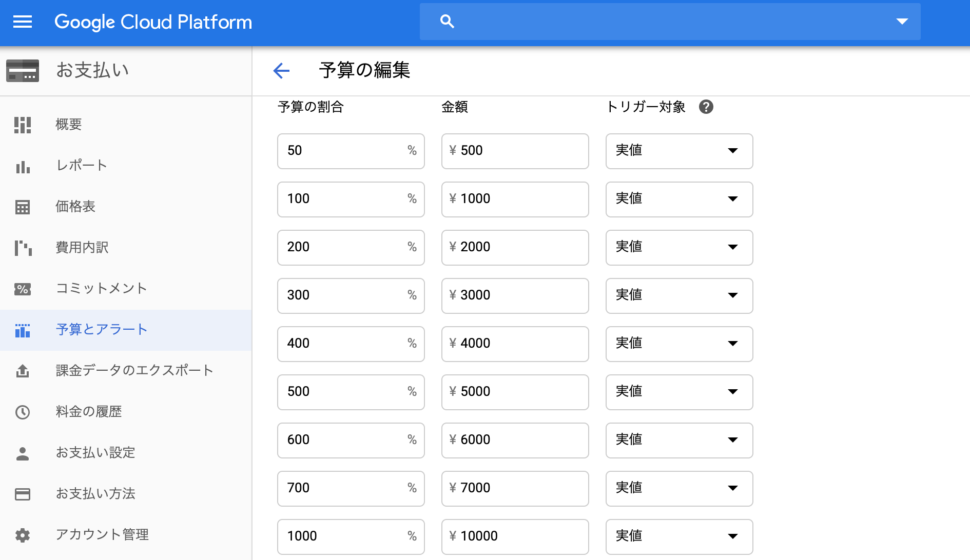
Task: Open trigger dropdown for 600% row
Action: pyautogui.click(x=679, y=441)
